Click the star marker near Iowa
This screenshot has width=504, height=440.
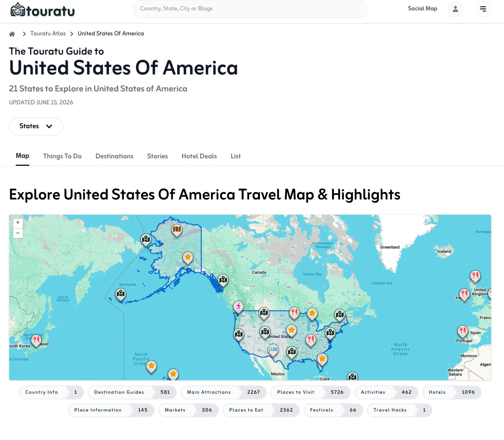291,331
